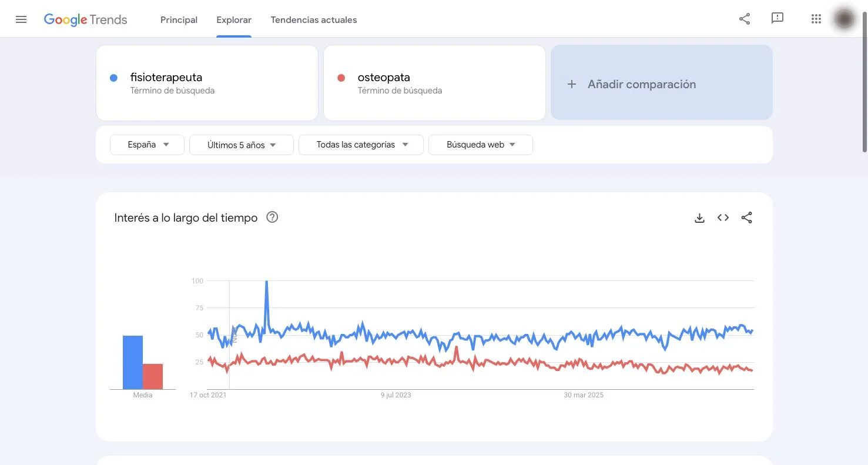Open embed code for the chart
This screenshot has width=868, height=465.
coord(723,218)
